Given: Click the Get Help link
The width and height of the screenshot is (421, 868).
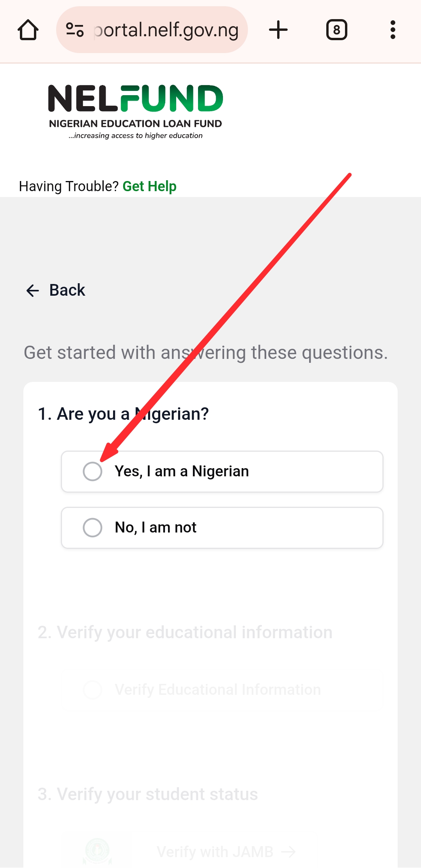Looking at the screenshot, I should tap(149, 186).
